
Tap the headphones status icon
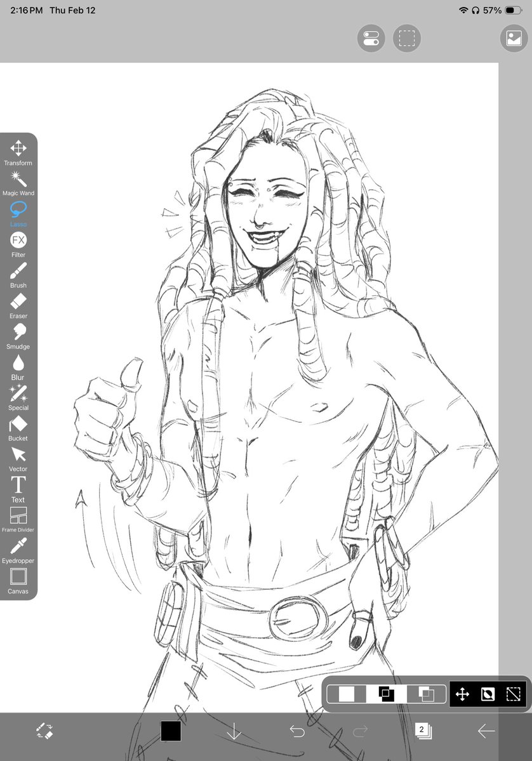(x=475, y=10)
